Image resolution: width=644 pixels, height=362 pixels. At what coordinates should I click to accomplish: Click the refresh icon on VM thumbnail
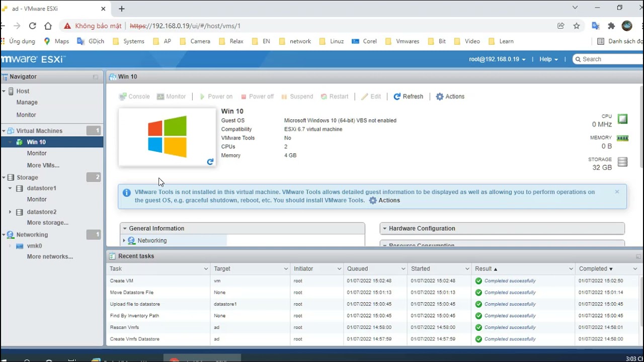point(210,161)
